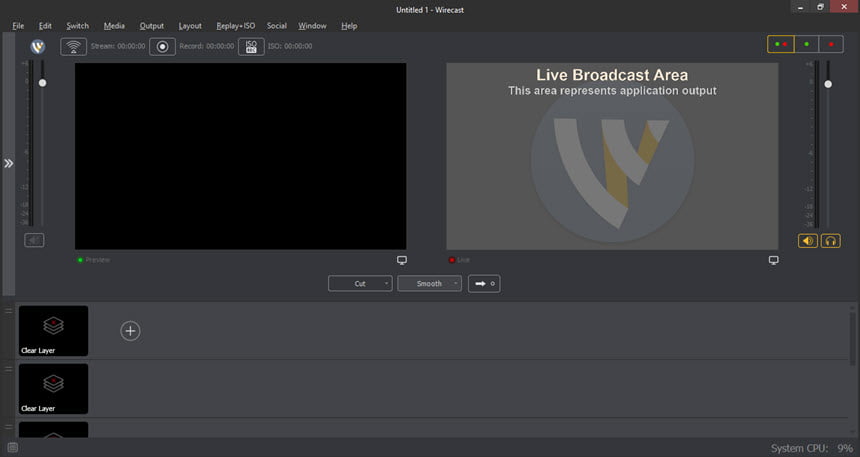
Task: Select the second Clear Layer shot
Action: 53,389
